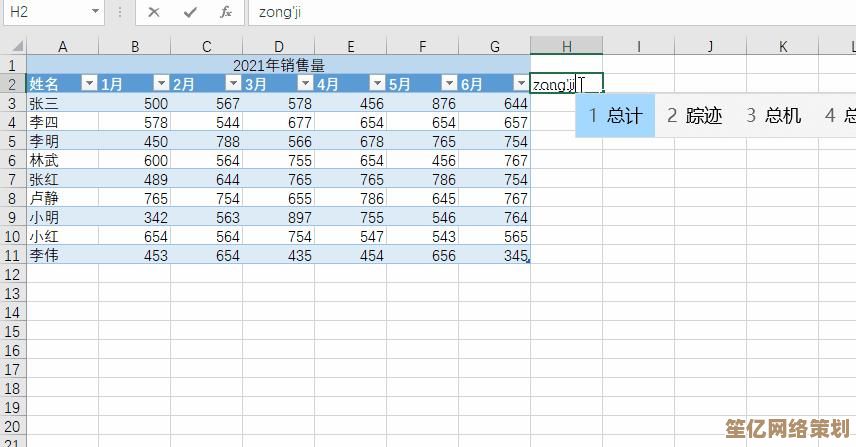This screenshot has height=447, width=856.
Task: Open the 姓名 column filter dropdown
Action: [x=88, y=84]
